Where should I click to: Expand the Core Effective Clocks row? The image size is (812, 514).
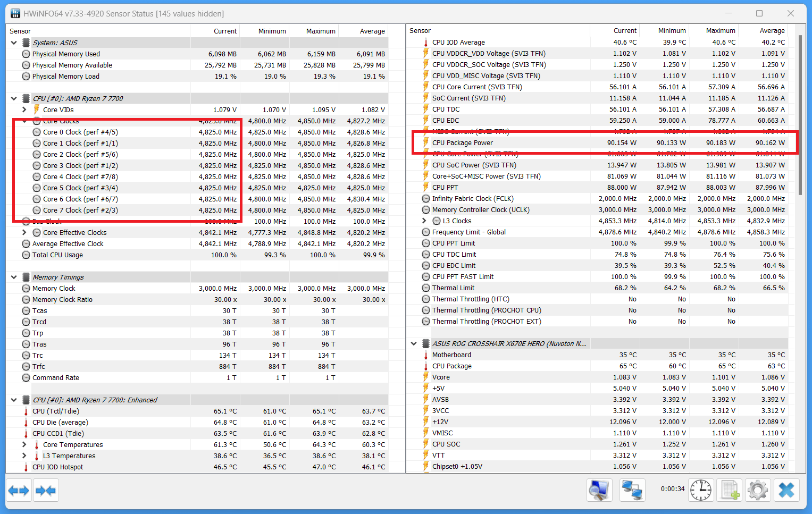click(x=24, y=232)
